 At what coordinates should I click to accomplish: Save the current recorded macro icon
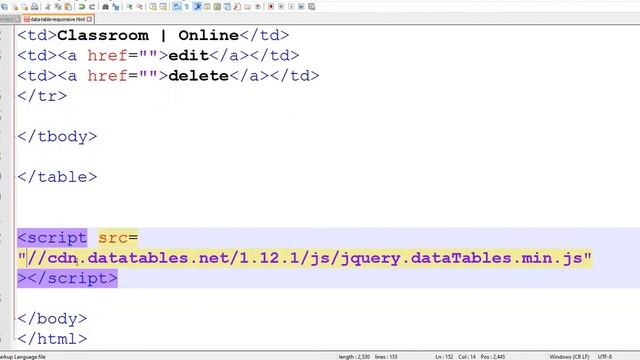coord(311,7)
